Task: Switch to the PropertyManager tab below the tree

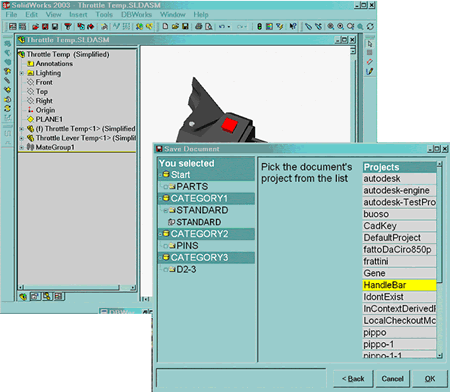Action: (x=35, y=296)
